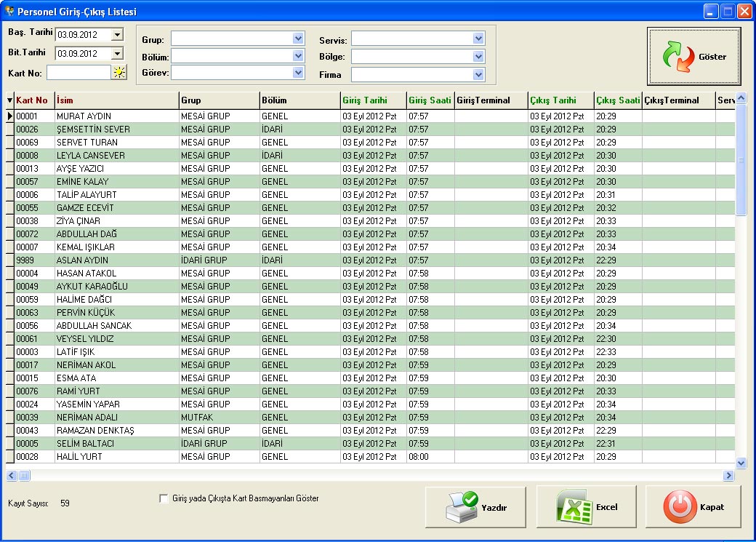Click the vertical scrollbar down arrow
This screenshot has height=542, width=756.
741,462
